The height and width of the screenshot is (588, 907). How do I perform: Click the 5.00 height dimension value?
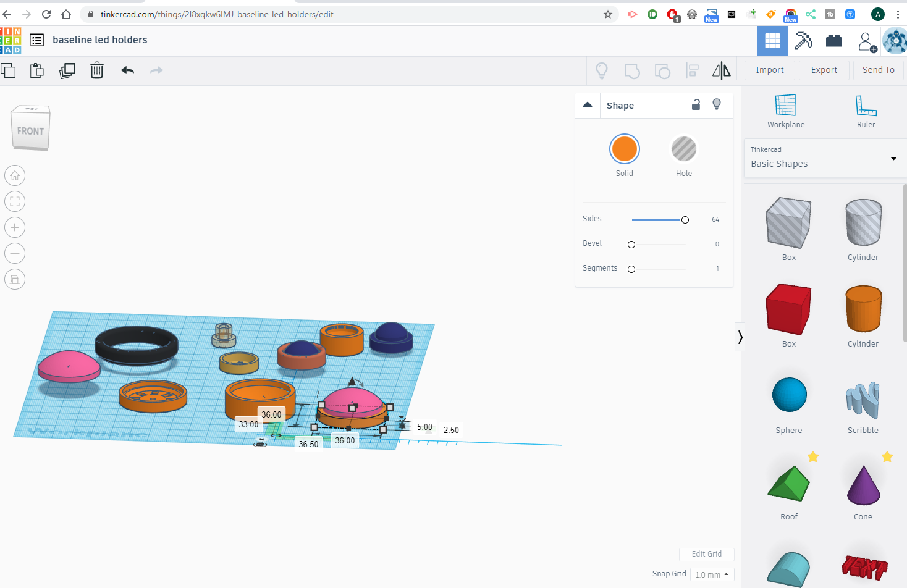424,427
